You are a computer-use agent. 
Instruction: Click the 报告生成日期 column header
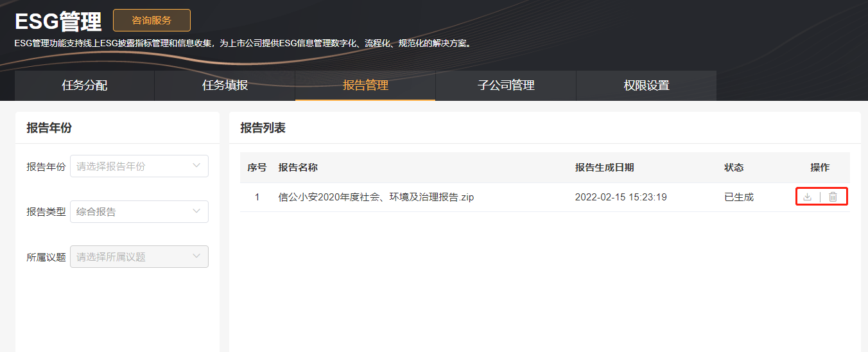click(x=605, y=168)
